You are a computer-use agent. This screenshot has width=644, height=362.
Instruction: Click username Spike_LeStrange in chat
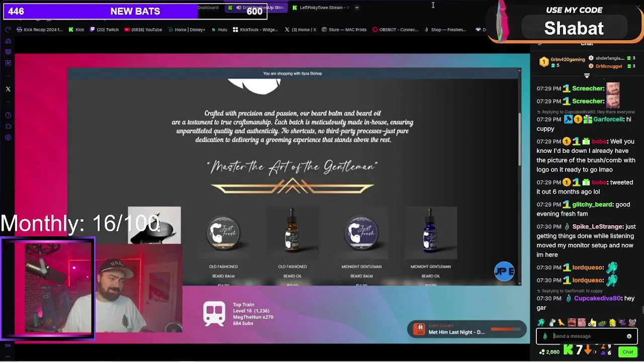click(598, 227)
